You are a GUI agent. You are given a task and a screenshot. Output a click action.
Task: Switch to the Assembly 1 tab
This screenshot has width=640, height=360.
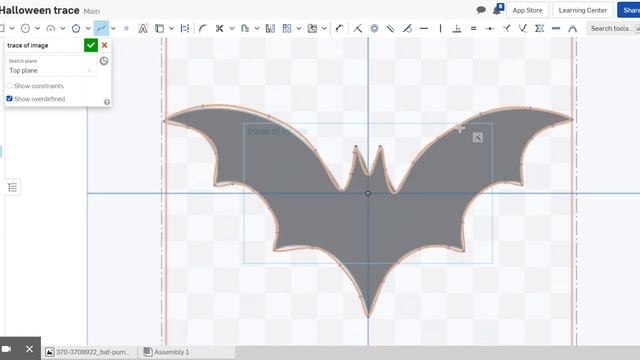click(167, 352)
